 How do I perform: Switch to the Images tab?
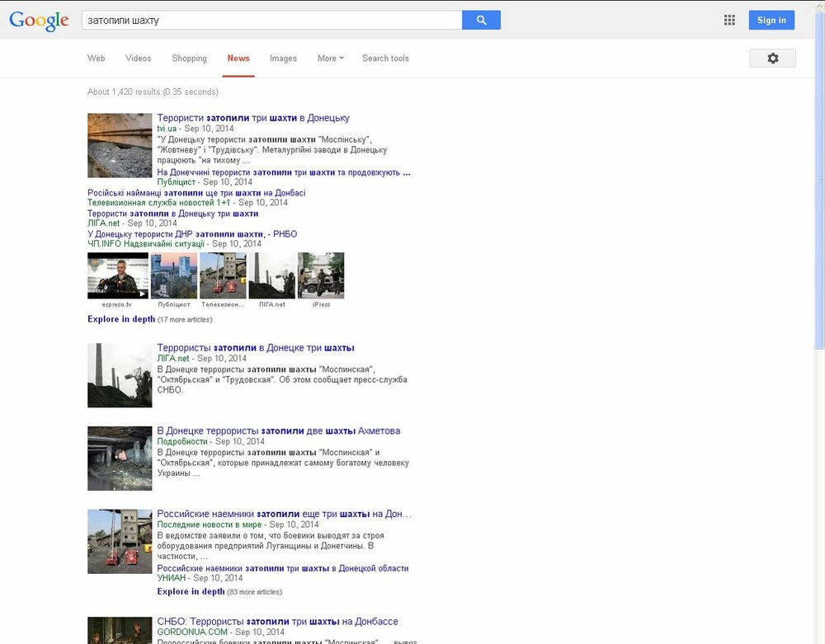pos(283,58)
